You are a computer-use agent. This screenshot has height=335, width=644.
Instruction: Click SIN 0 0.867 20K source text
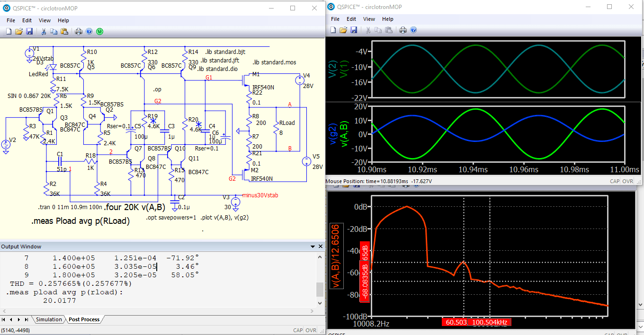[x=30, y=96]
